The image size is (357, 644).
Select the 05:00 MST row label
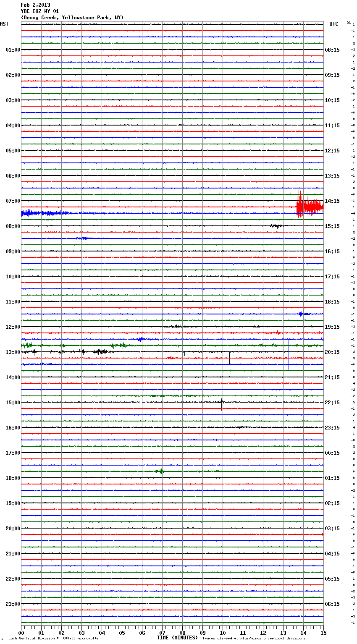click(13, 151)
